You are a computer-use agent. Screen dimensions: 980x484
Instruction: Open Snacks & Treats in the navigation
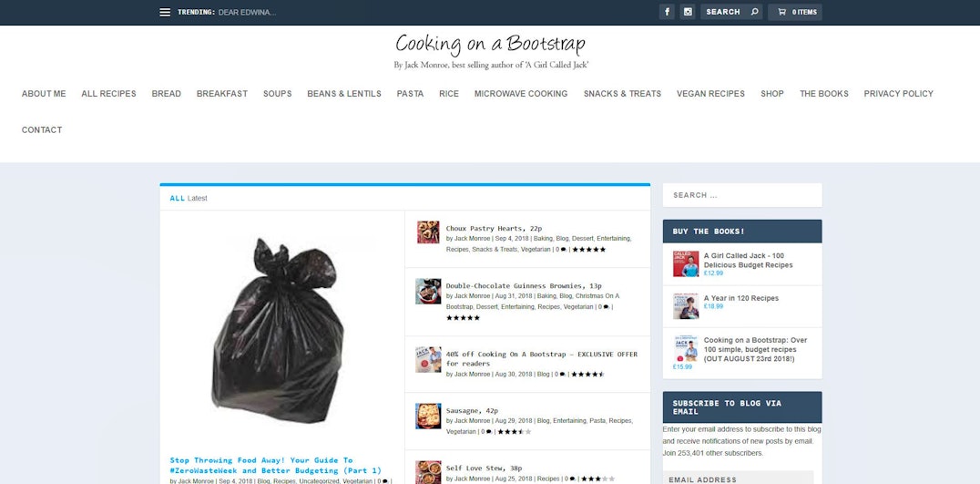622,94
